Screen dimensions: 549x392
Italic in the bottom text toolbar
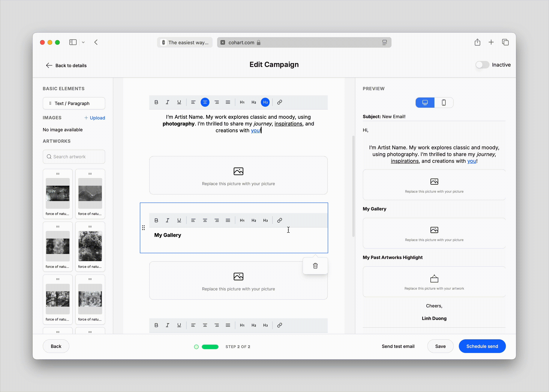[x=167, y=325]
